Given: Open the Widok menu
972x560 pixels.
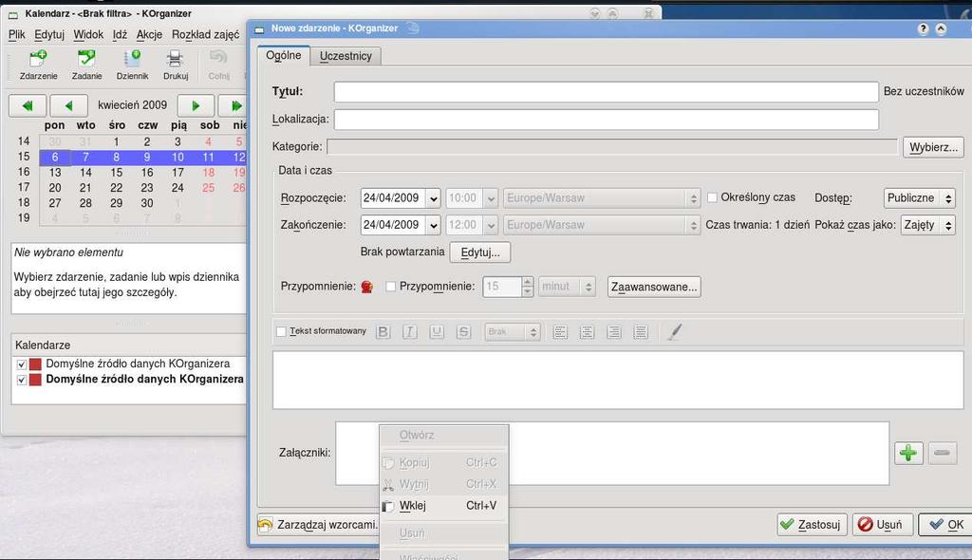Looking at the screenshot, I should [x=88, y=35].
